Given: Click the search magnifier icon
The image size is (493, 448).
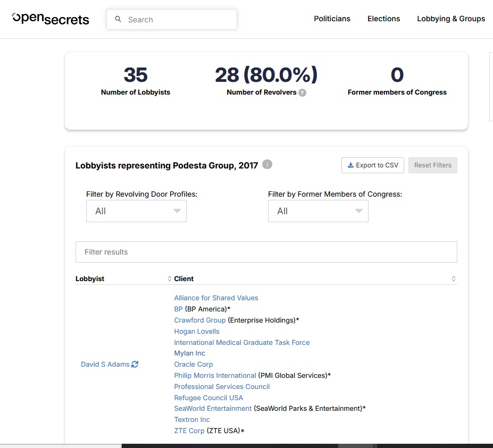Looking at the screenshot, I should point(118,19).
